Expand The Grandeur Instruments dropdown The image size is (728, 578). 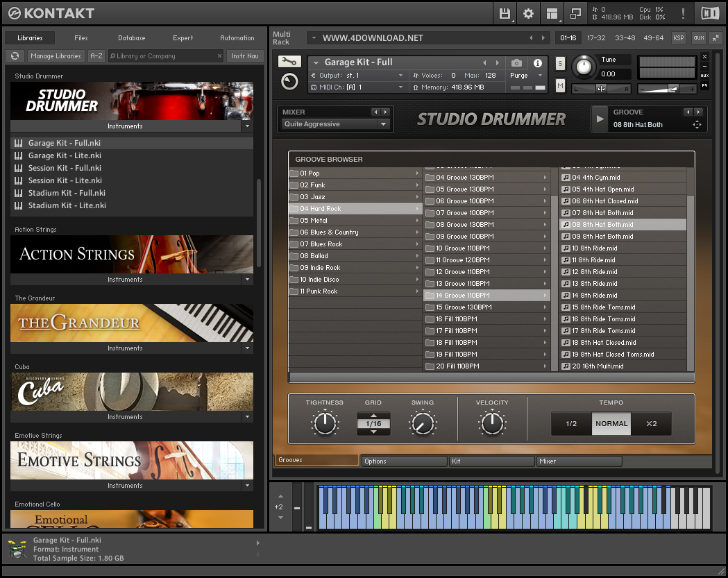pos(247,348)
